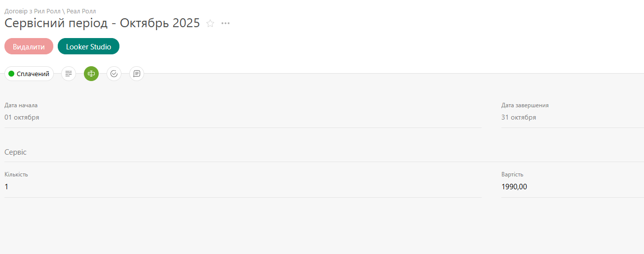Click the Кількість field label
The height and width of the screenshot is (254, 644).
click(16, 174)
